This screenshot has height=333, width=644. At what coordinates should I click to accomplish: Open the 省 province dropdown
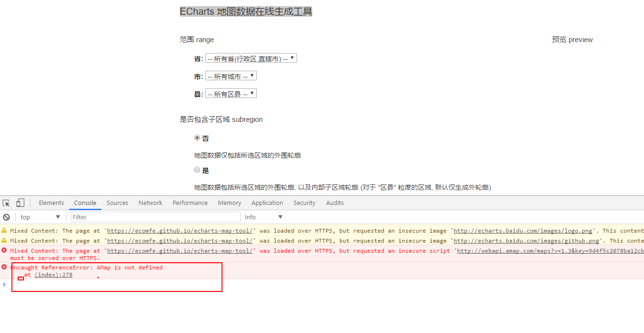(x=251, y=58)
